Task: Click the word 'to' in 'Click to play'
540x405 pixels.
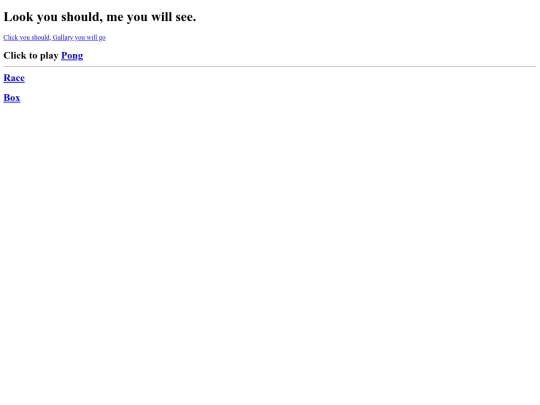Action: [33, 56]
